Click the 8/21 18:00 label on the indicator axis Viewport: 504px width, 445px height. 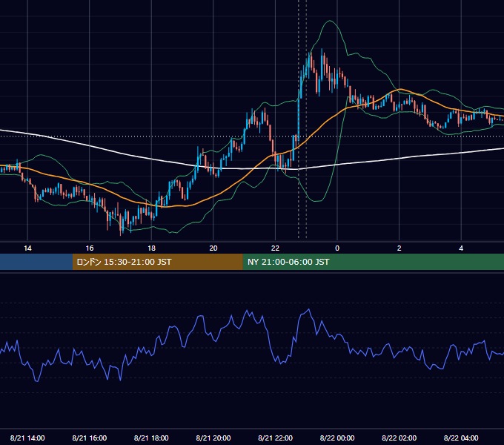pos(151,438)
